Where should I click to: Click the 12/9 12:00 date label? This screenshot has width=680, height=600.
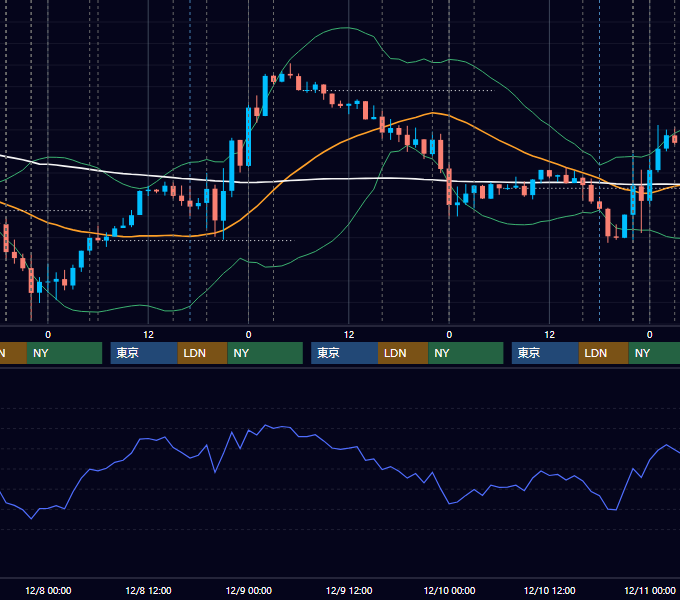[349, 590]
